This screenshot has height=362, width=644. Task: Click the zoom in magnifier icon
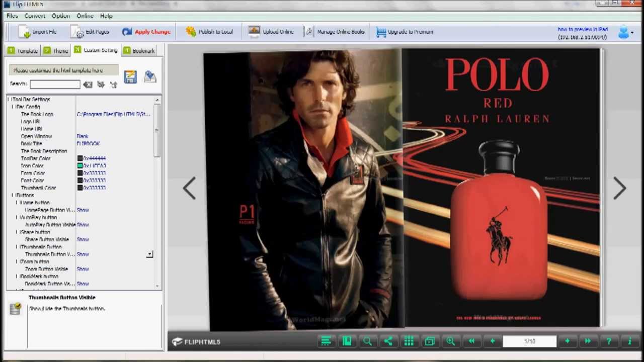point(450,341)
